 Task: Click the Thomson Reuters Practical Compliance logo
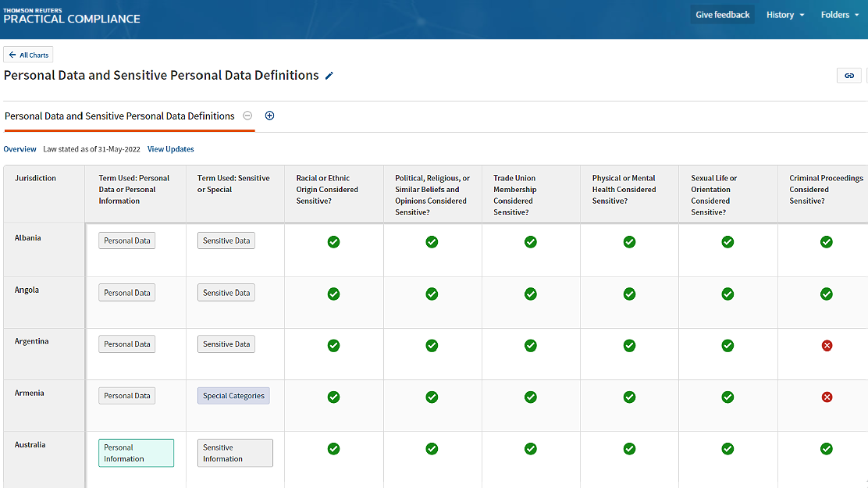click(72, 15)
